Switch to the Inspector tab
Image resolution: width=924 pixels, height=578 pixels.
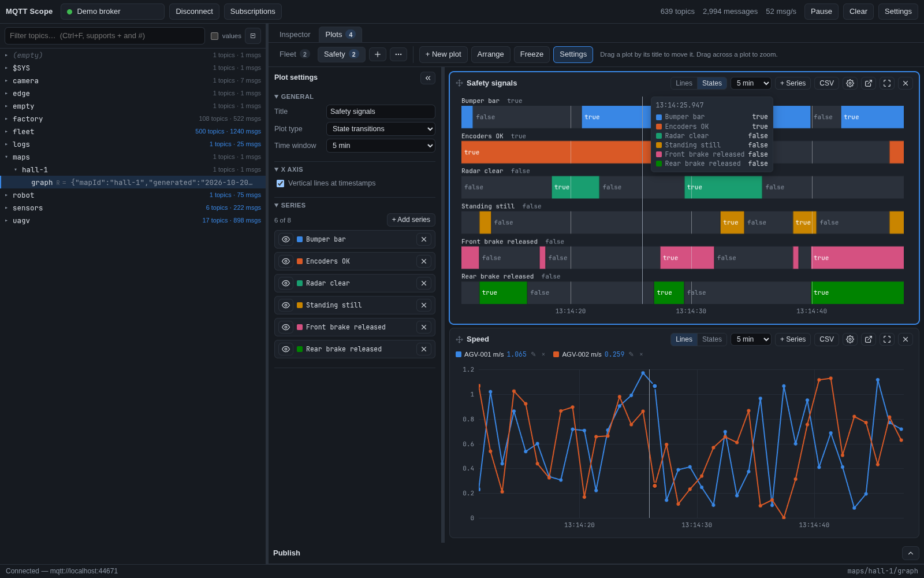(295, 35)
